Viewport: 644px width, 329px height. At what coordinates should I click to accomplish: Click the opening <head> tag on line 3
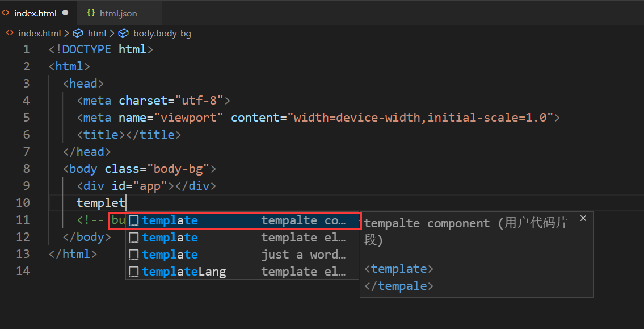pos(83,84)
